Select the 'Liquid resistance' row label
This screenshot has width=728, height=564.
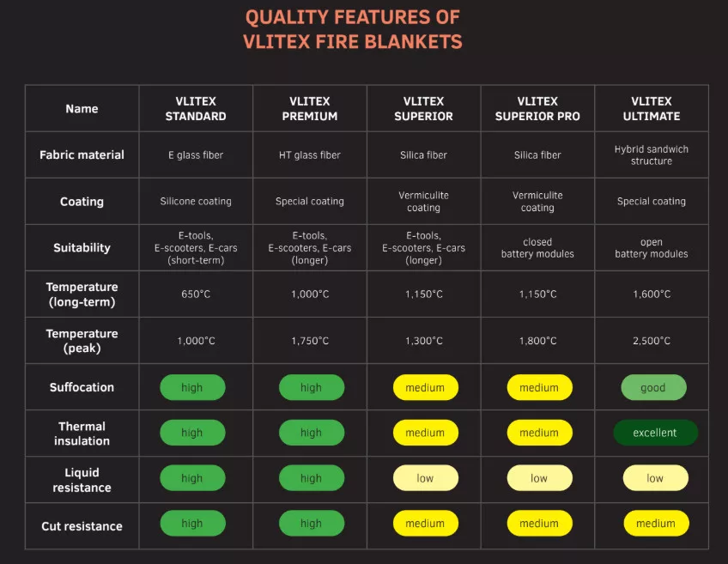(82, 480)
